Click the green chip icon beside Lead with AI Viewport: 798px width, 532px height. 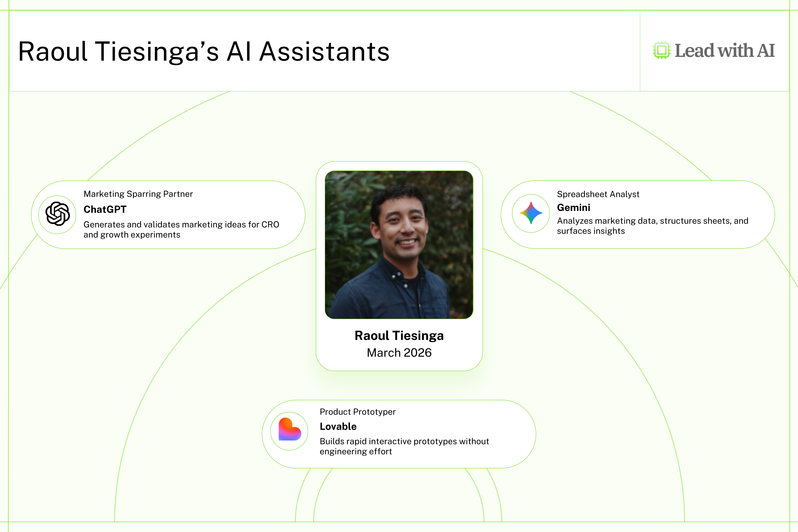tap(661, 51)
